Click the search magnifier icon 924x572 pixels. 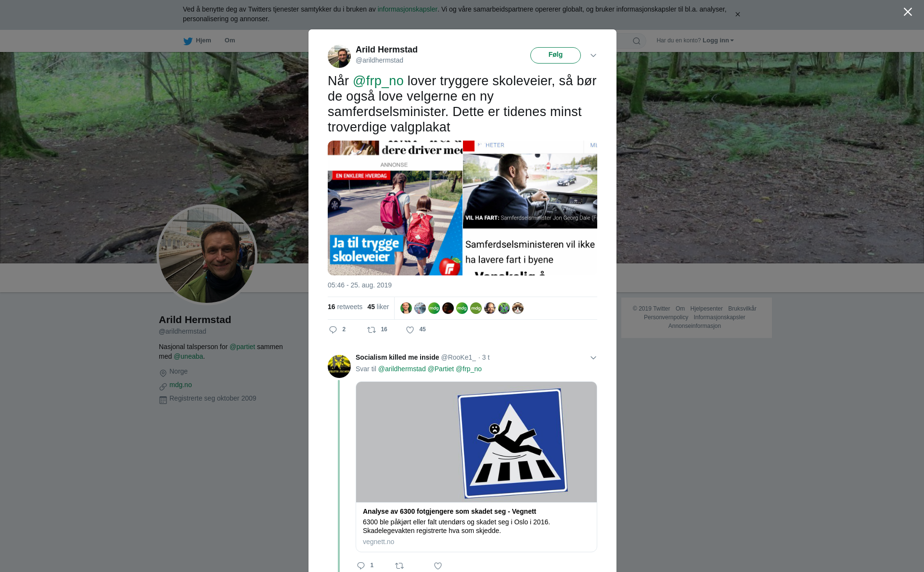coord(636,41)
